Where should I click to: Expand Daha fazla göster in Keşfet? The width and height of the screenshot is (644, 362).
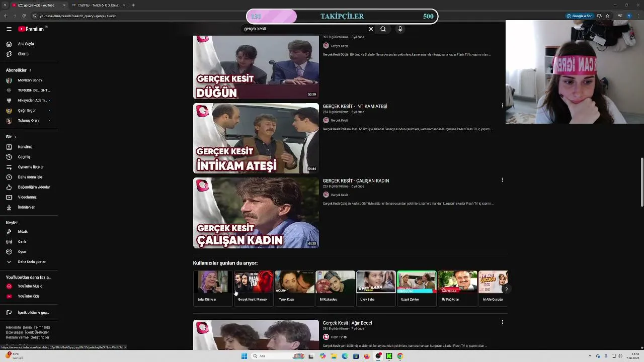(29, 262)
